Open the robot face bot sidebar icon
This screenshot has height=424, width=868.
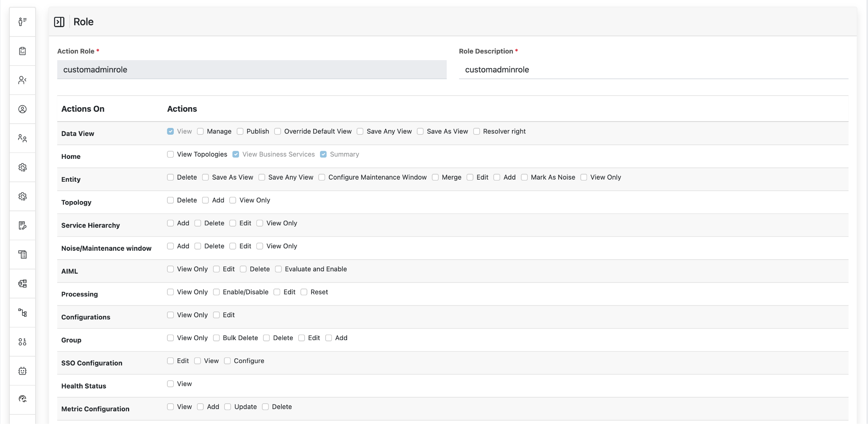22,371
